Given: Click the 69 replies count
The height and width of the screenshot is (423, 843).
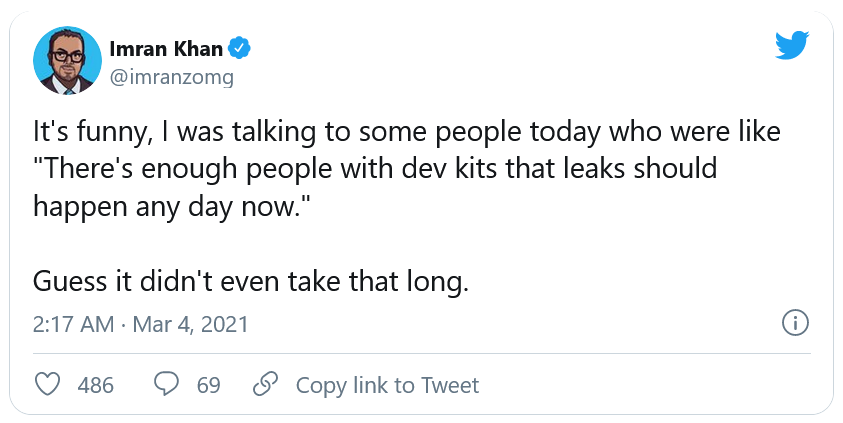Looking at the screenshot, I should [x=208, y=385].
